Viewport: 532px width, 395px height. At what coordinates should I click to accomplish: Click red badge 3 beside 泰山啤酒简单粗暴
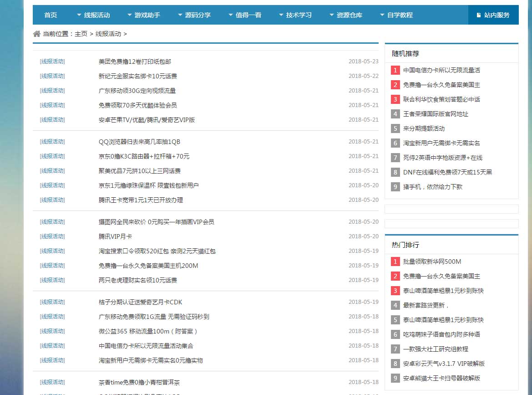tap(395, 291)
